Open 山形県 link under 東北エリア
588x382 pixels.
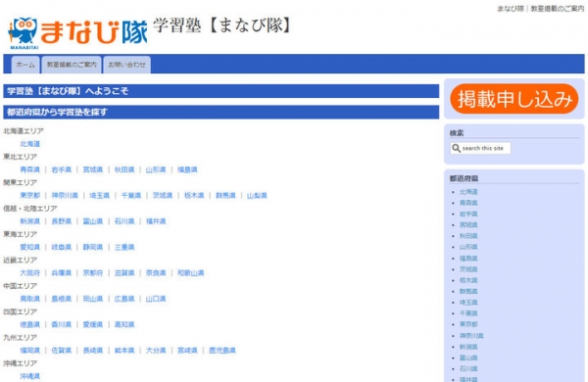156,169
